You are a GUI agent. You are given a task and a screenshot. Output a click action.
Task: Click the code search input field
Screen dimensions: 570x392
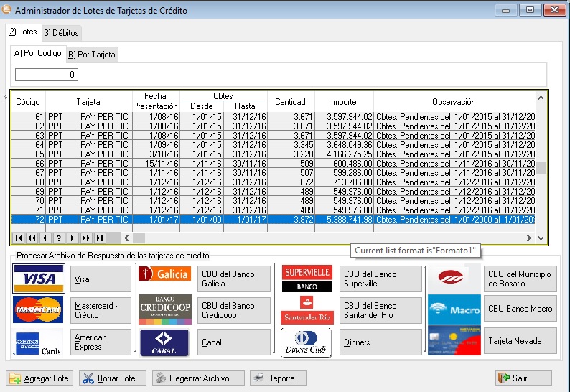pos(47,75)
